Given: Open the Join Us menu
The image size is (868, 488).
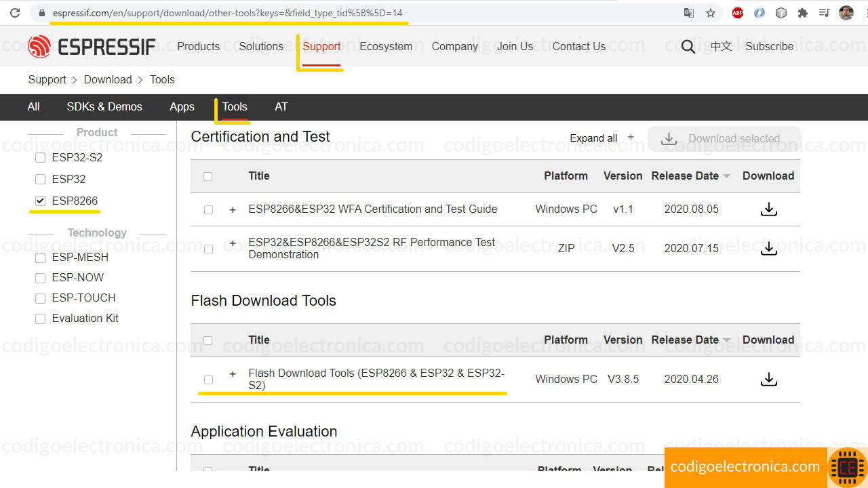Looking at the screenshot, I should coord(515,46).
